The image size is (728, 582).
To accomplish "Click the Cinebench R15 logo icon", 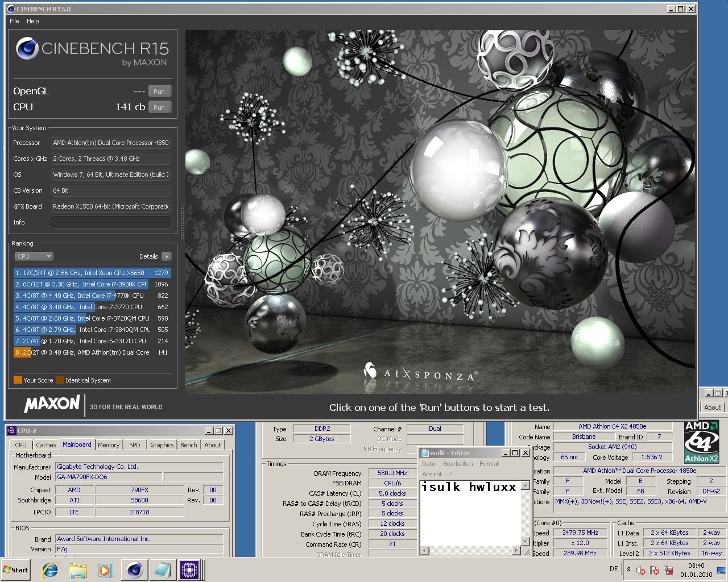I will pyautogui.click(x=27, y=49).
